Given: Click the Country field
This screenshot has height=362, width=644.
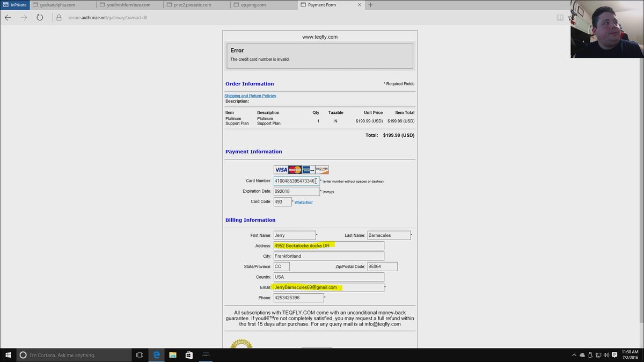Looking at the screenshot, I should click(329, 277).
